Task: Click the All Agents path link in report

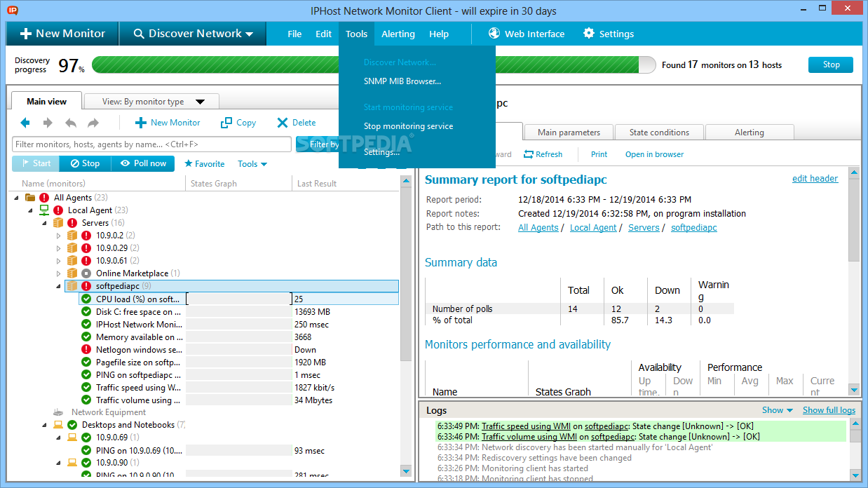Action: coord(538,228)
